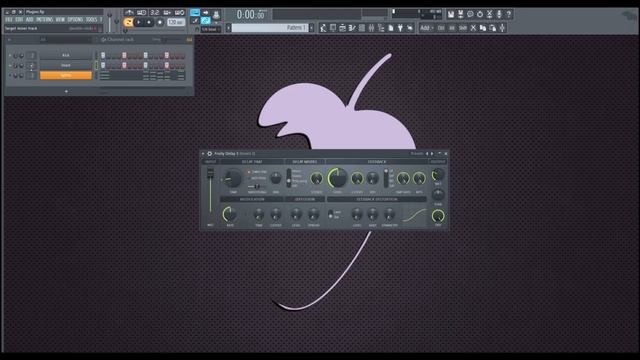Mute the second channel's LED
Screen dimensions: 640x360
coord(10,65)
